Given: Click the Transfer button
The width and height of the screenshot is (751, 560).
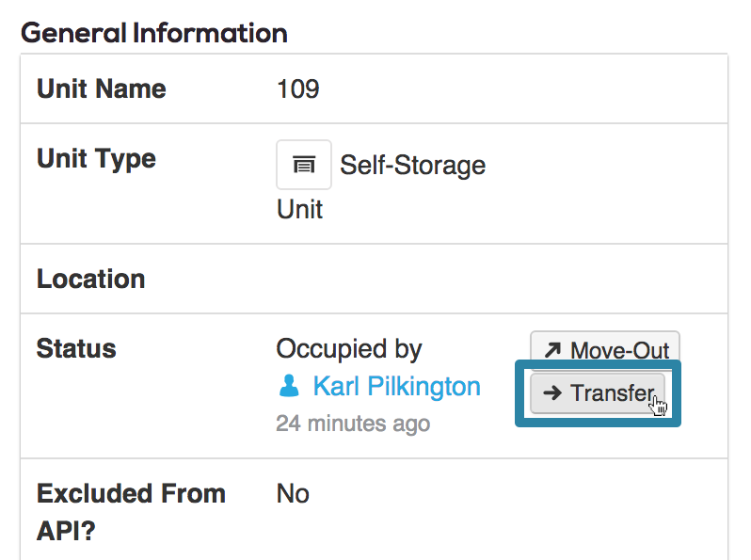Looking at the screenshot, I should tap(598, 393).
